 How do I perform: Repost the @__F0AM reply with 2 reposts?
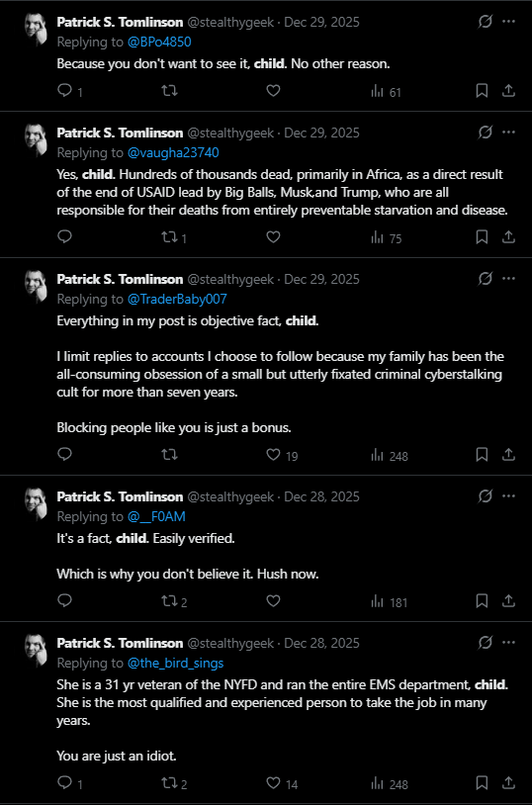(174, 601)
